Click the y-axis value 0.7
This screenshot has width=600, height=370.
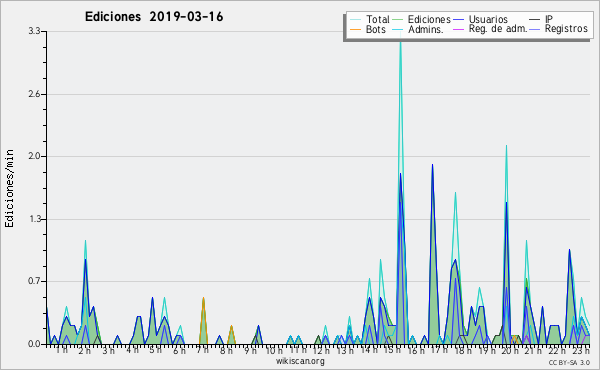pyautogui.click(x=34, y=281)
